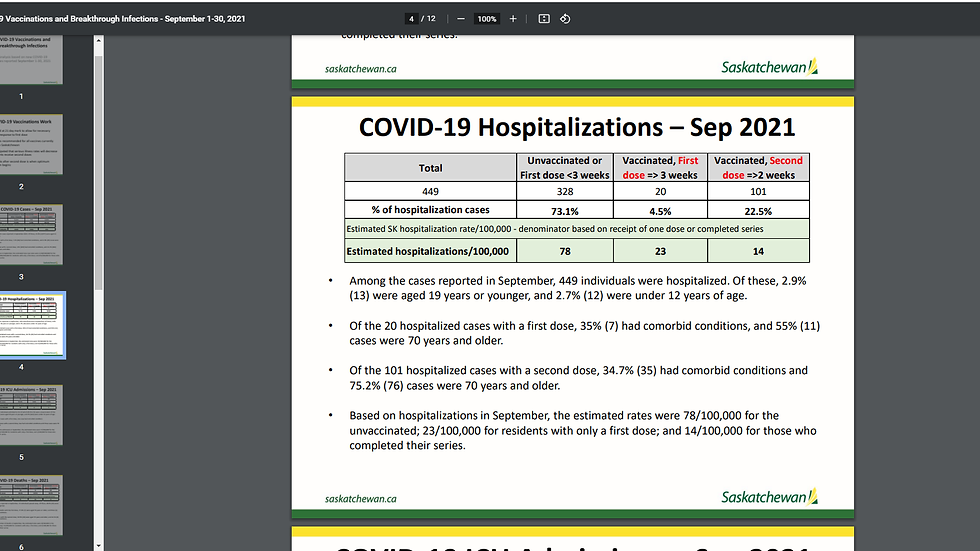
Task: Click the sidebar scroll down arrow
Action: (98, 545)
